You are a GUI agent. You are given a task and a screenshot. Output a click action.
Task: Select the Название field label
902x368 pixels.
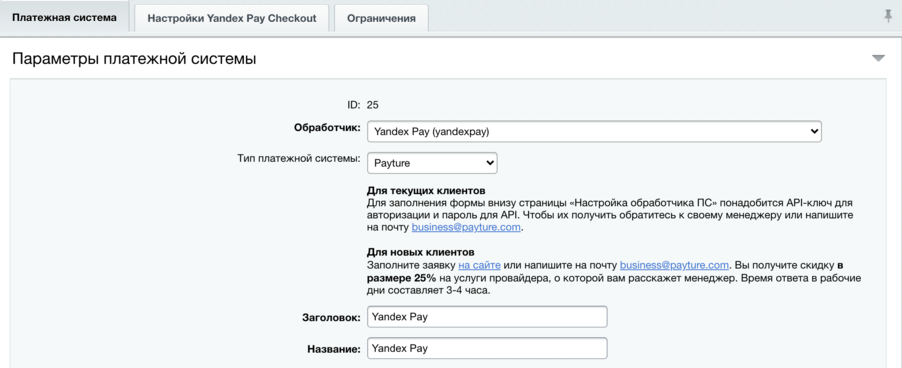tap(332, 348)
